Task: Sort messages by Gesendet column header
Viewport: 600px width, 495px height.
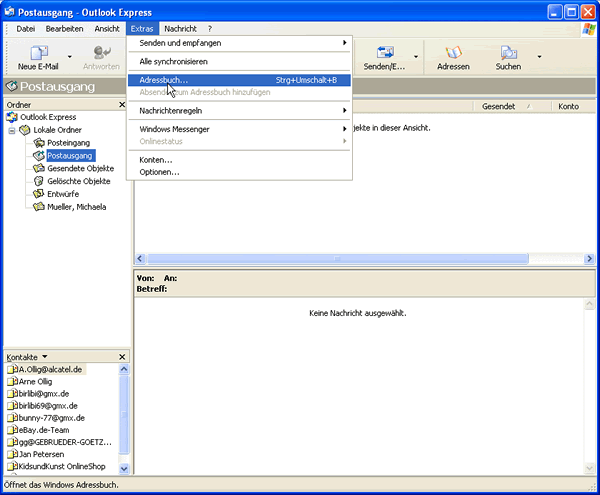Action: click(498, 105)
